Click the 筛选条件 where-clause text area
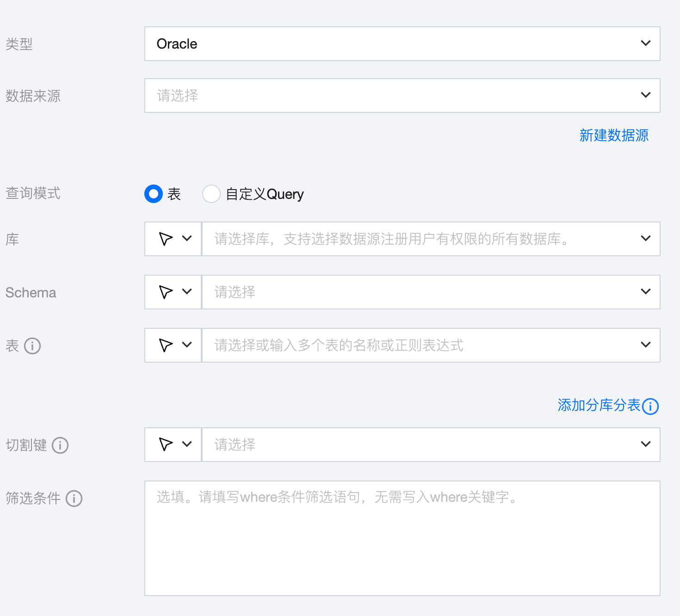 pyautogui.click(x=402, y=538)
